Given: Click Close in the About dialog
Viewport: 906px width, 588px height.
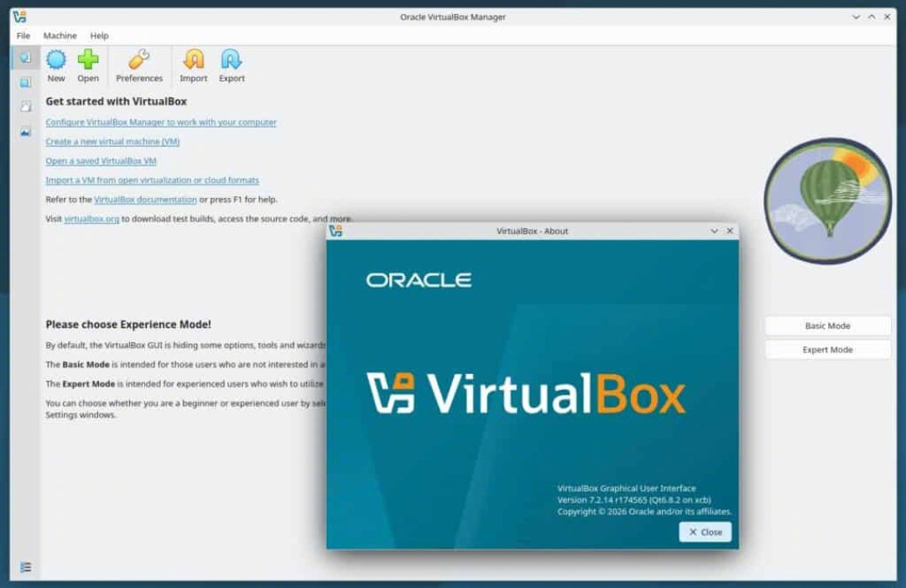Looking at the screenshot, I should click(x=705, y=532).
